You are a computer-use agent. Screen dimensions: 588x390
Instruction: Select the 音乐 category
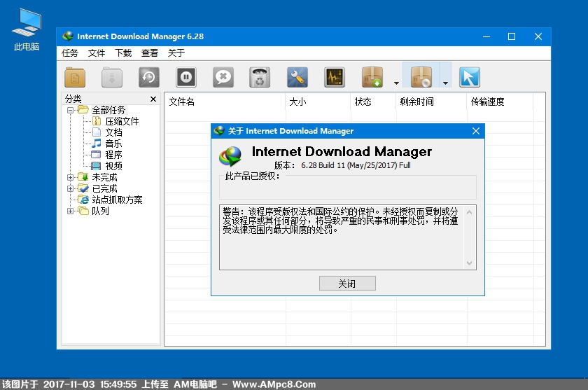pyautogui.click(x=113, y=144)
